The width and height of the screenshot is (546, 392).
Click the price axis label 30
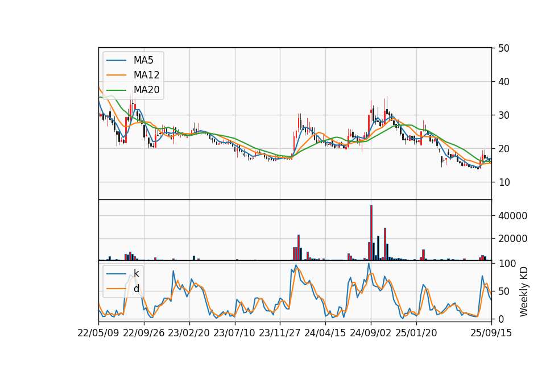(x=504, y=115)
